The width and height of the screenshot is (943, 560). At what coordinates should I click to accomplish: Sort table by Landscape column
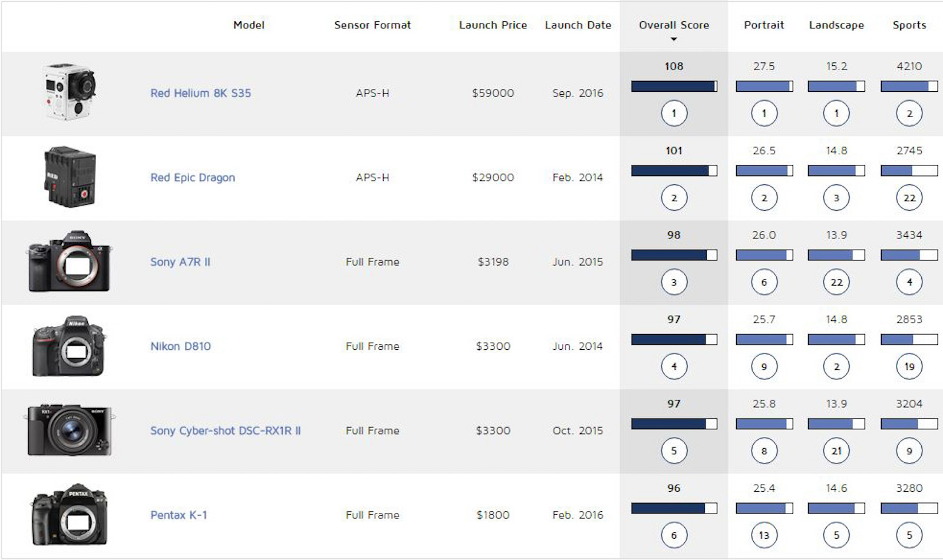coord(836,25)
